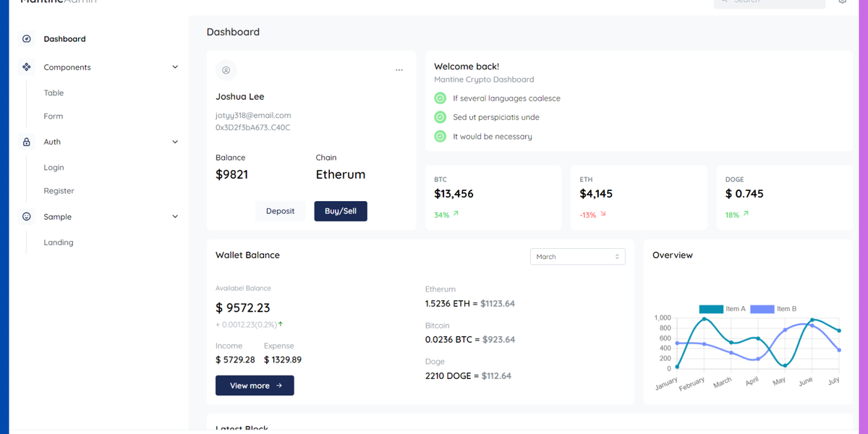Open settings via the gear icon
868x434 pixels.
coord(842,1)
